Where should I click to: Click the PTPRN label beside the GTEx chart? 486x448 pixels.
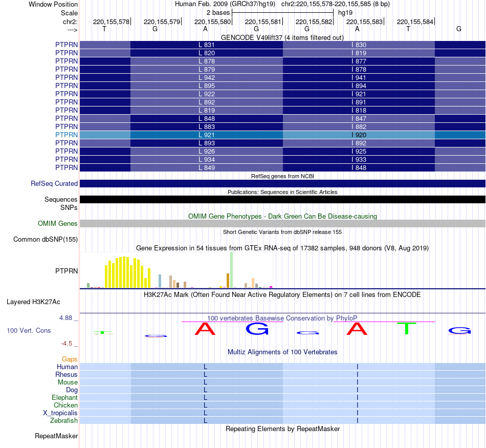point(67,271)
